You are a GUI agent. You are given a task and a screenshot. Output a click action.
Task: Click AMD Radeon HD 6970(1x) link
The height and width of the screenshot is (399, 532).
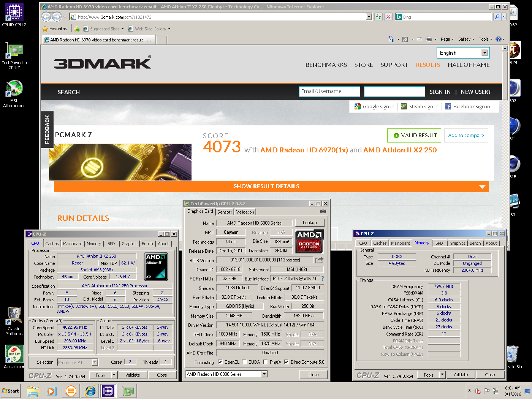(304, 150)
